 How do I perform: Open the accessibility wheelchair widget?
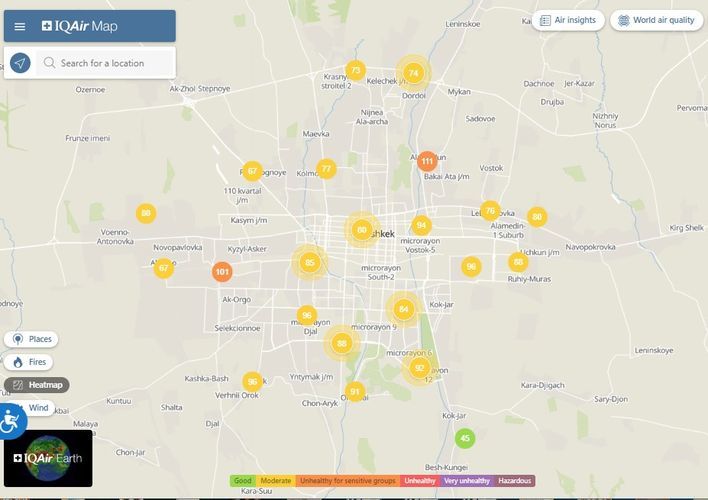pyautogui.click(x=10, y=421)
